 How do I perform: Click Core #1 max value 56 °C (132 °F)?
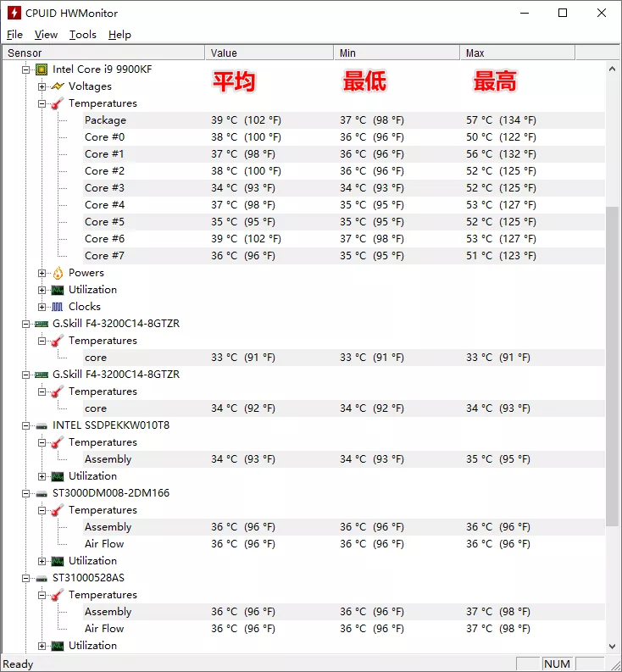[501, 154]
